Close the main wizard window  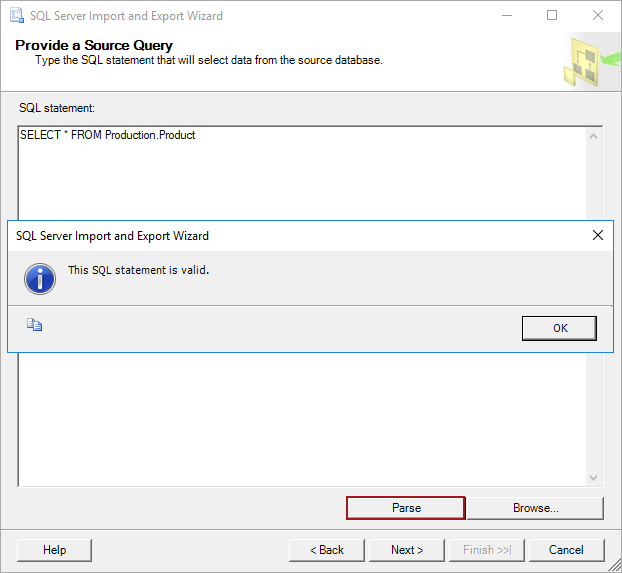tap(598, 16)
